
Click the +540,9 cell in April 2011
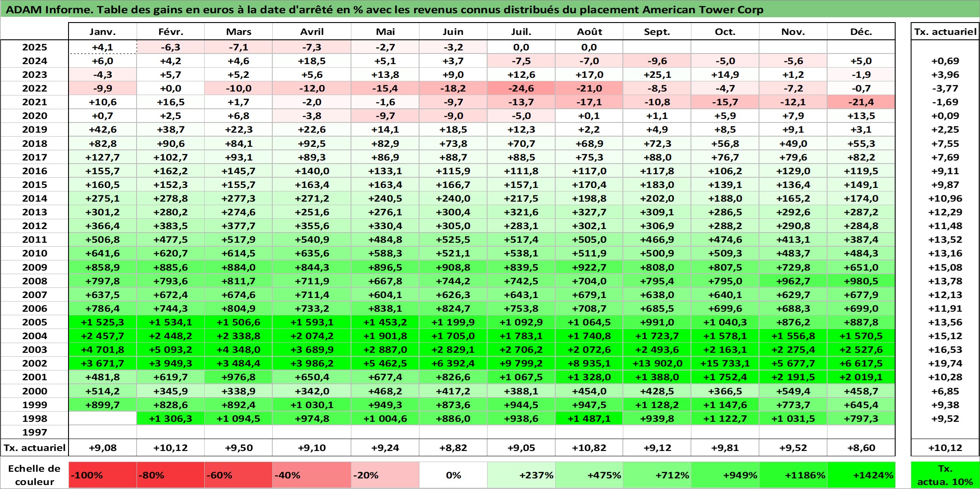point(312,240)
